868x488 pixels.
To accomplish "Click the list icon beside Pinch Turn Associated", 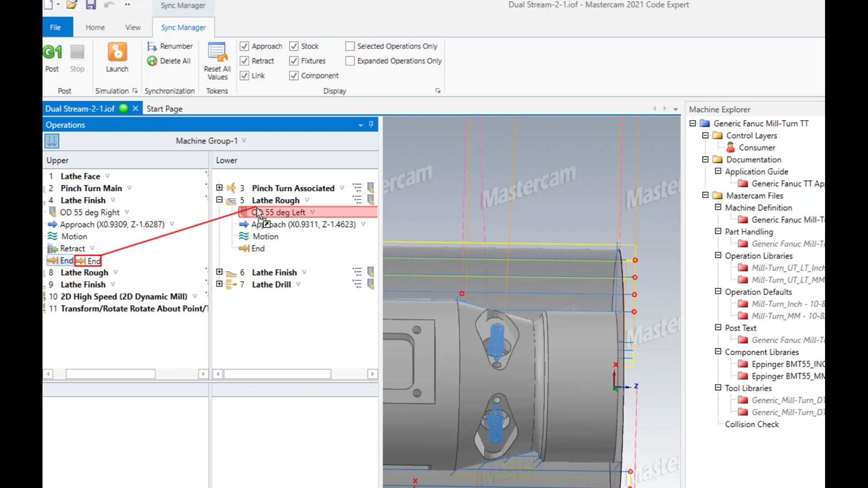I will coord(357,188).
